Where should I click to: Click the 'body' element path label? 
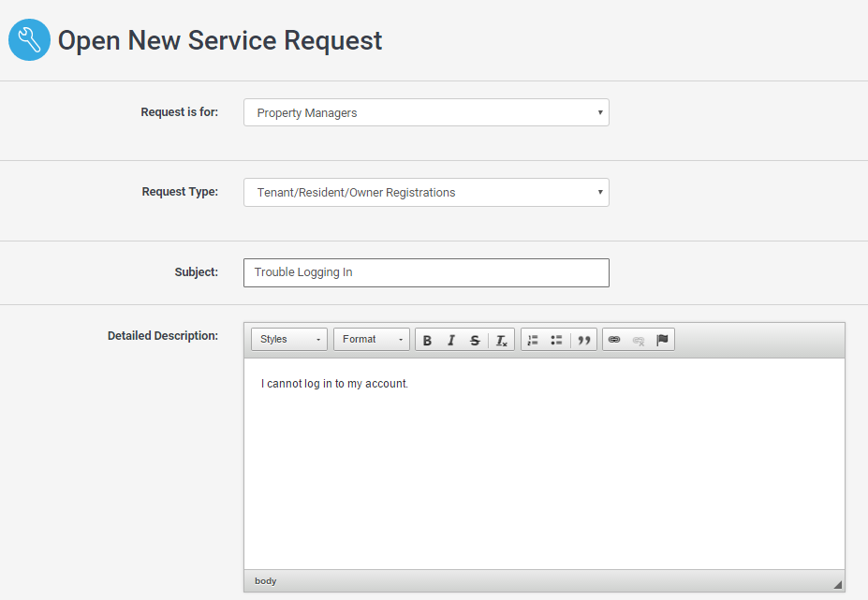click(266, 581)
